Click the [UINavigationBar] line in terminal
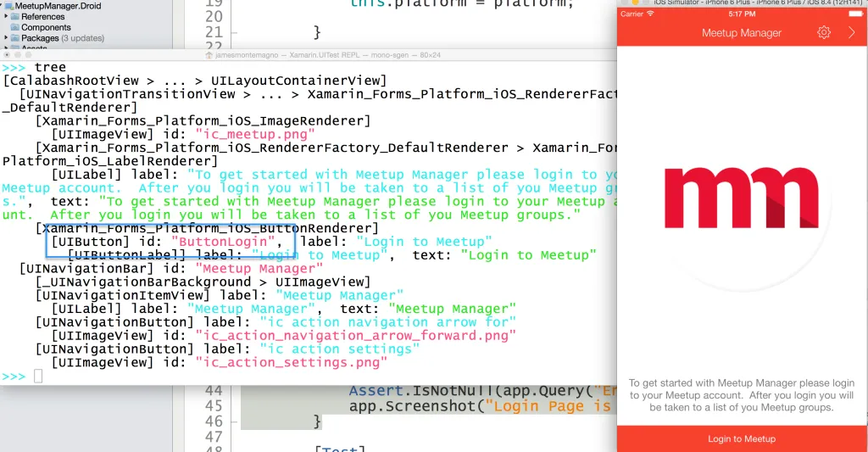This screenshot has height=452, width=868. tap(171, 269)
